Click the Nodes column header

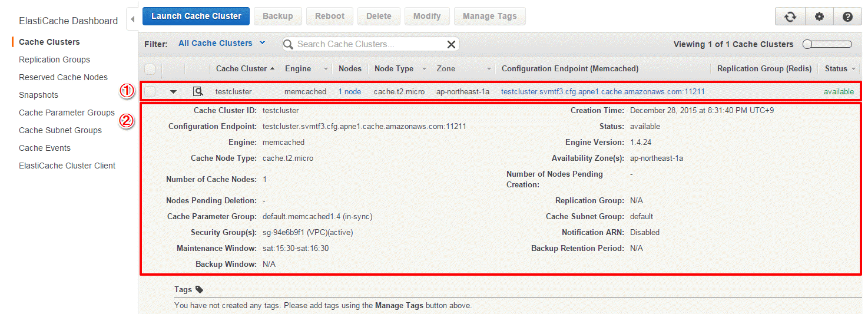pos(350,68)
